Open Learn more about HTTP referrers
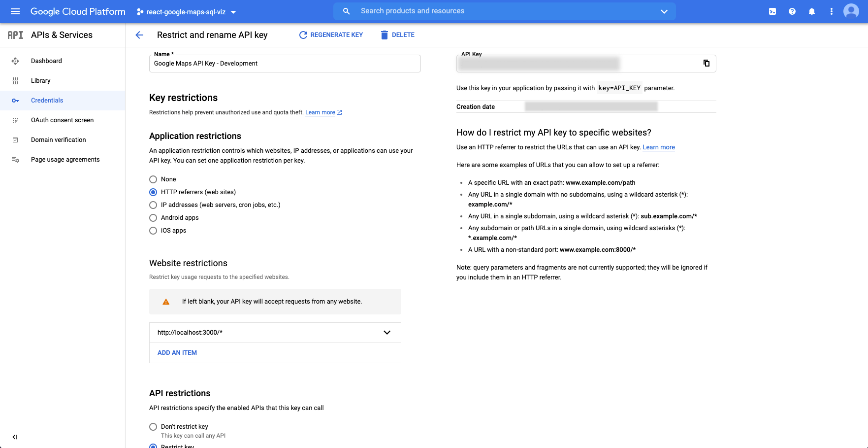868x448 pixels. point(659,147)
